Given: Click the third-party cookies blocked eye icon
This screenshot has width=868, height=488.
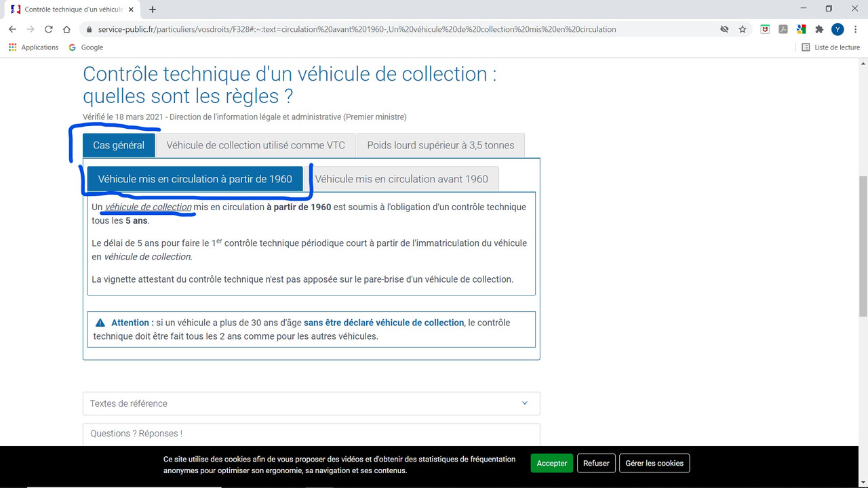Looking at the screenshot, I should click(x=724, y=29).
